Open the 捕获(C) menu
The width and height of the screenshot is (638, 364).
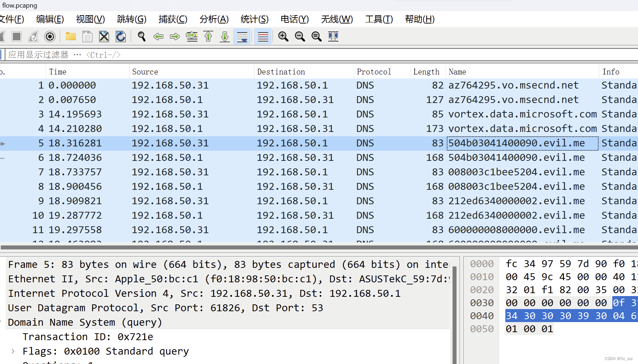click(x=173, y=19)
